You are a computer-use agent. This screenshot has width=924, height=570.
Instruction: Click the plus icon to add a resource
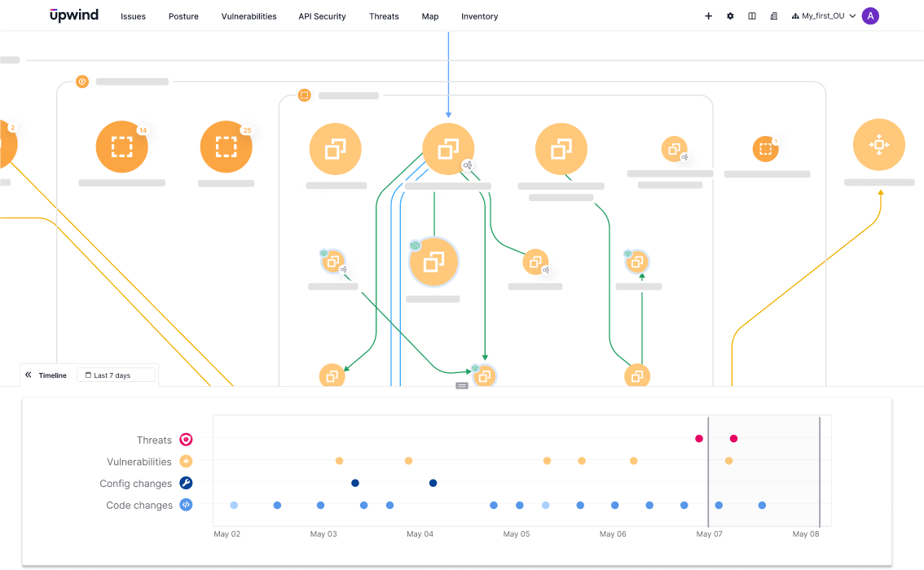tap(708, 15)
